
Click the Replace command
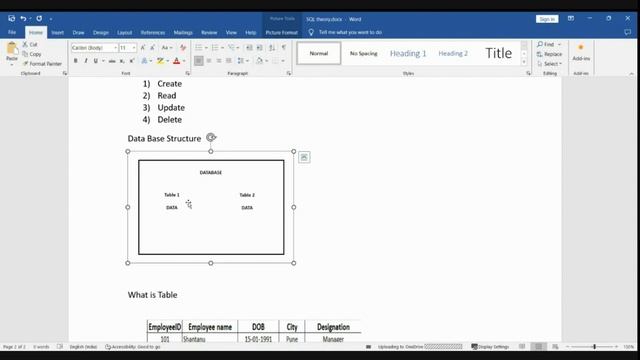pyautogui.click(x=549, y=54)
